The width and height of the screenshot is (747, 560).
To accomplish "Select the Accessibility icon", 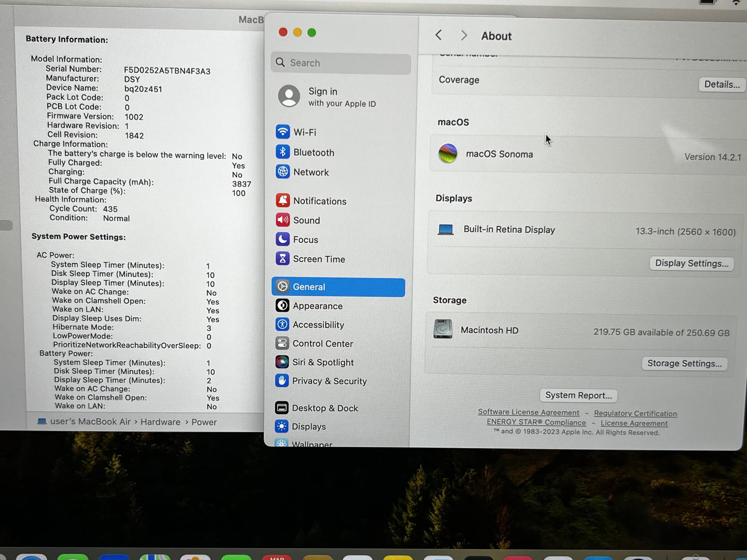I will [x=282, y=324].
